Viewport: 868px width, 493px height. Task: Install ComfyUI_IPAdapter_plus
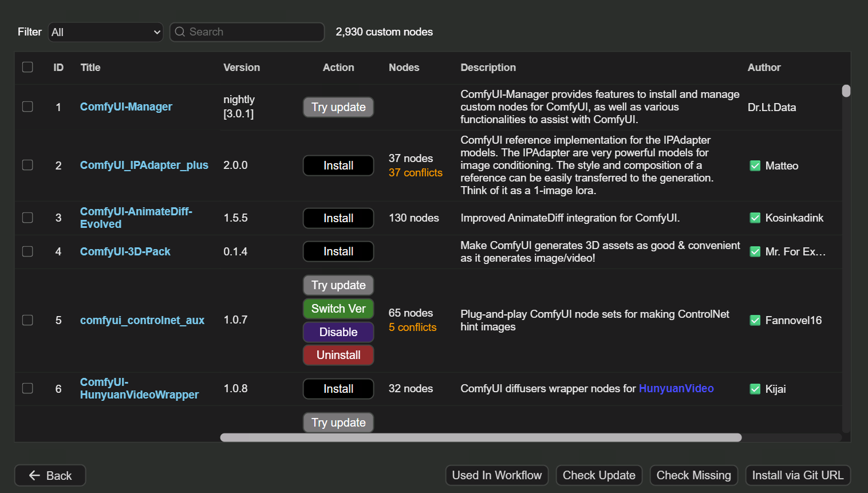(x=338, y=165)
